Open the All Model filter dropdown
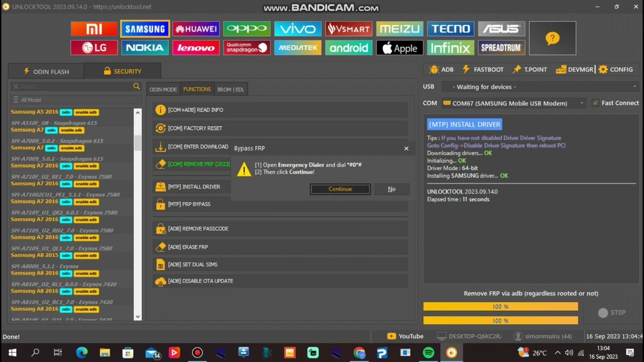The height and width of the screenshot is (362, 644). pyautogui.click(x=75, y=100)
